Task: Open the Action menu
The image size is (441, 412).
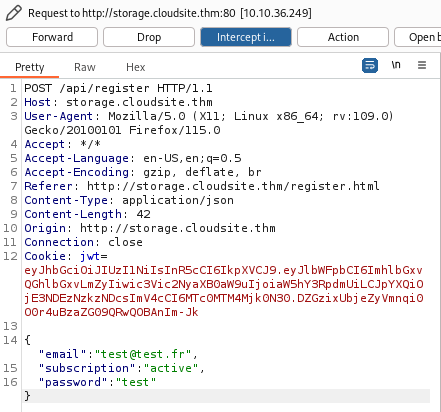Action: coord(343,37)
